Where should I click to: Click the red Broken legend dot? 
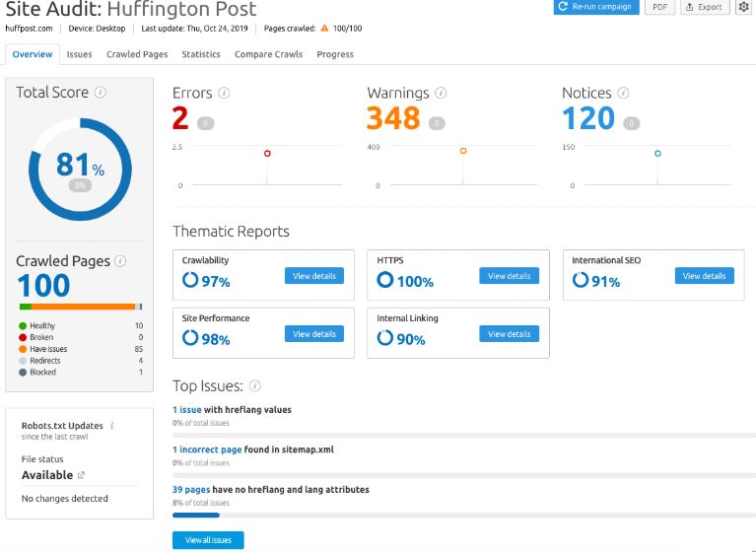click(x=23, y=337)
